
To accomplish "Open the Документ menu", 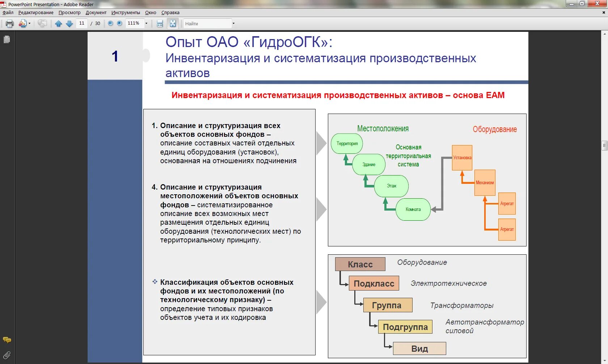I will click(x=96, y=13).
